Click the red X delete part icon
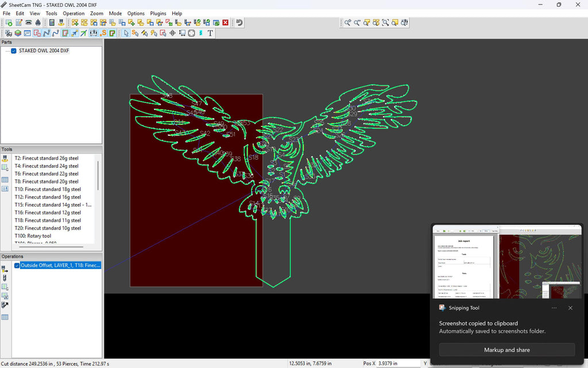 225,22
